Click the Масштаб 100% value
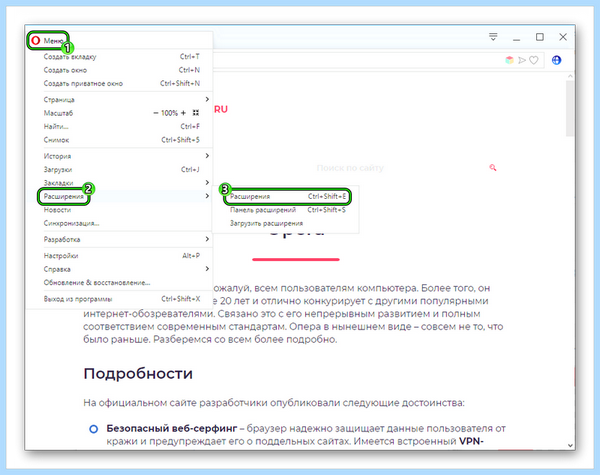 [x=169, y=113]
